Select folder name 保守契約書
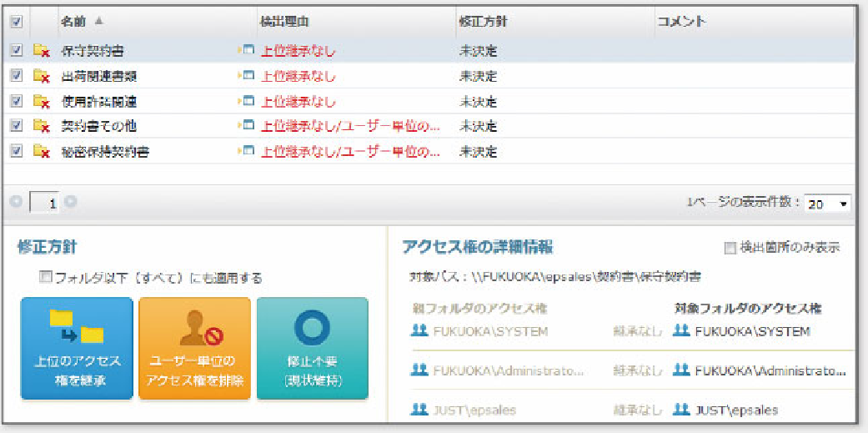868x433 pixels. coord(92,51)
